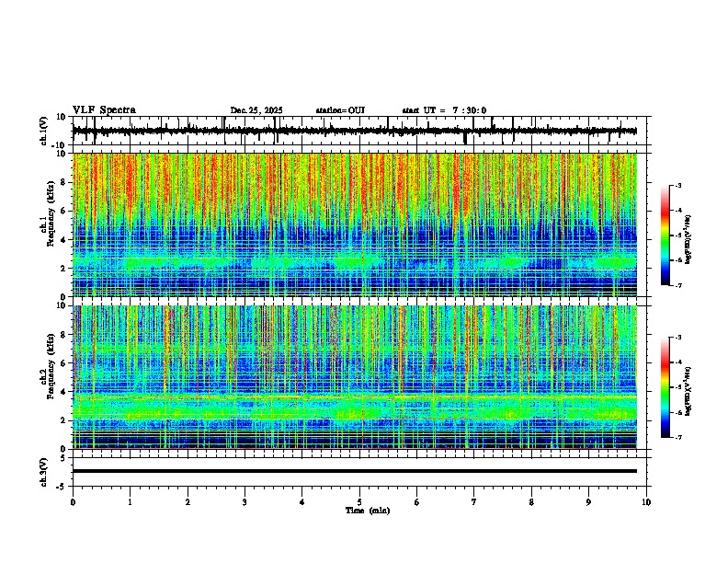Click time axis tick label "0"
728x563 pixels.
(x=73, y=502)
